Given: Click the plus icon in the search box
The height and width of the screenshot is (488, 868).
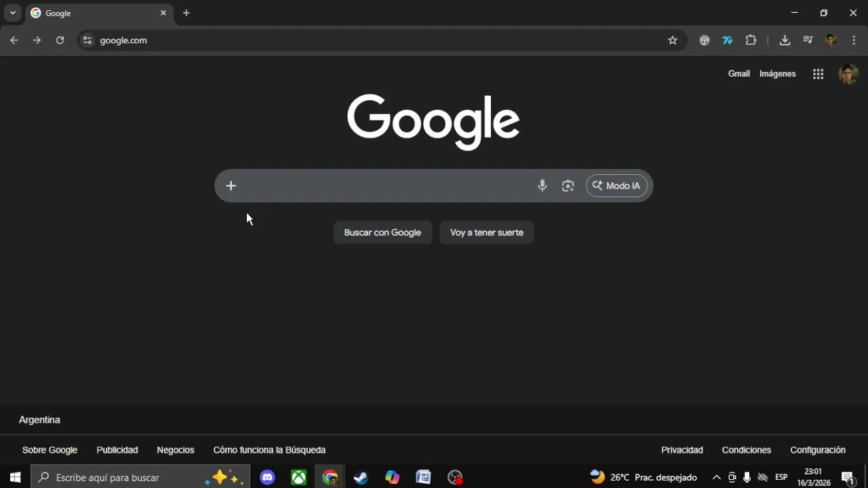Looking at the screenshot, I should (x=231, y=186).
